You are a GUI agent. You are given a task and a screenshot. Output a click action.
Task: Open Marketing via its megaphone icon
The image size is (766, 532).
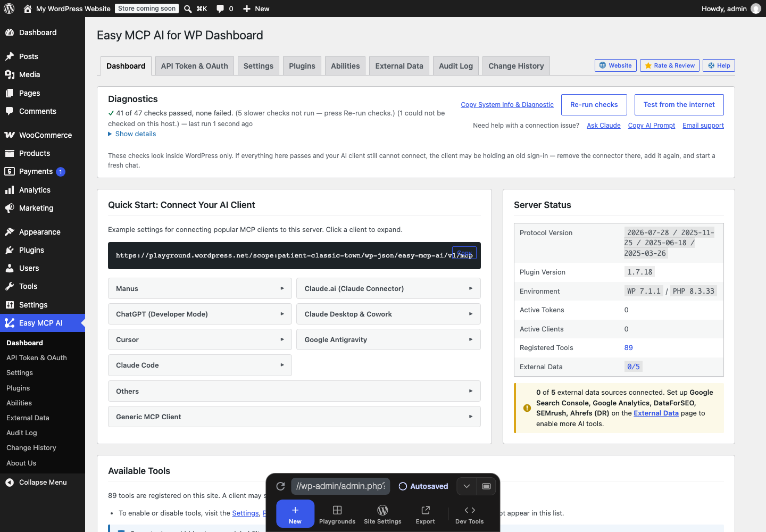pyautogui.click(x=10, y=208)
